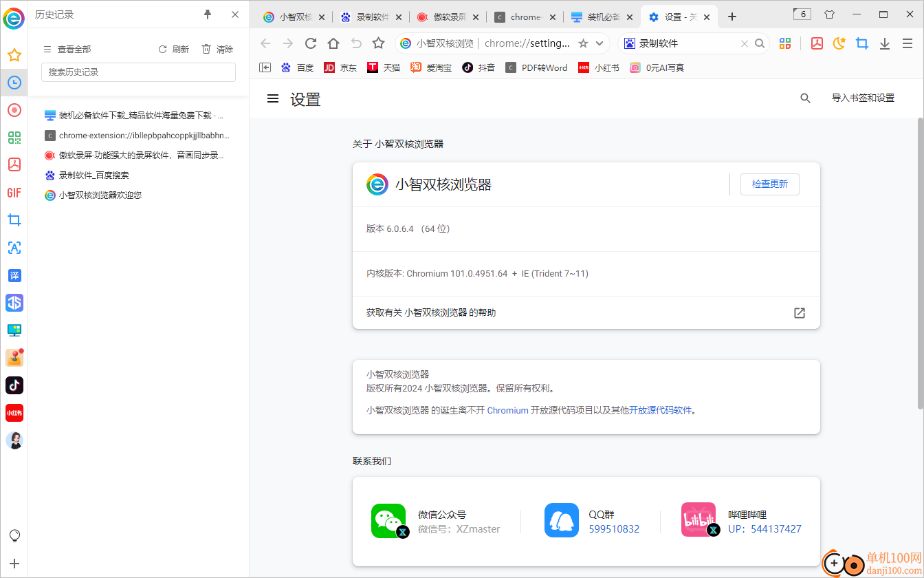Viewport: 924px width, 578px height.
Task: Open the text recognition (A) sidebar tool
Action: pos(14,248)
